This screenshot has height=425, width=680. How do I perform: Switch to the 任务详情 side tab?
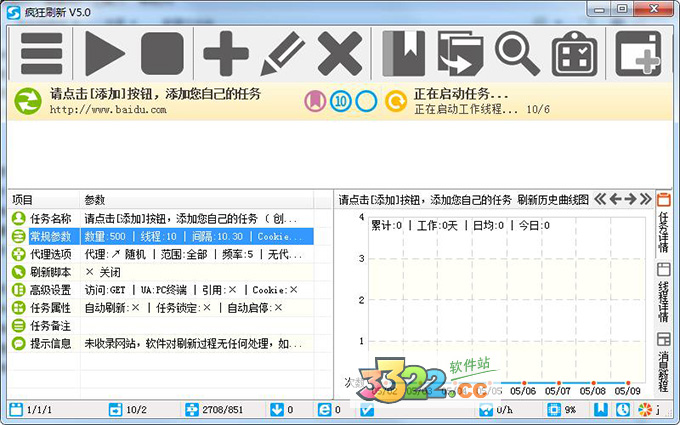click(664, 225)
